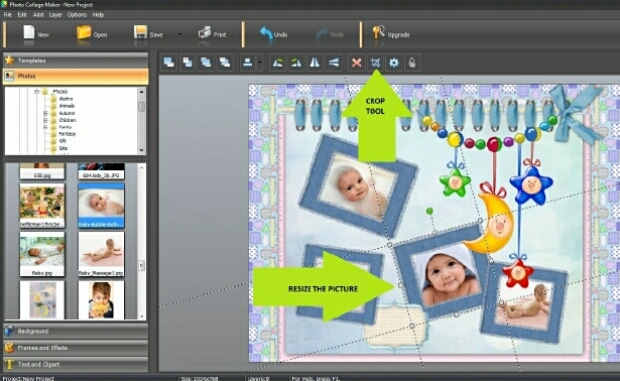Delete selected object with red X icon
The image size is (620, 381).
point(357,62)
